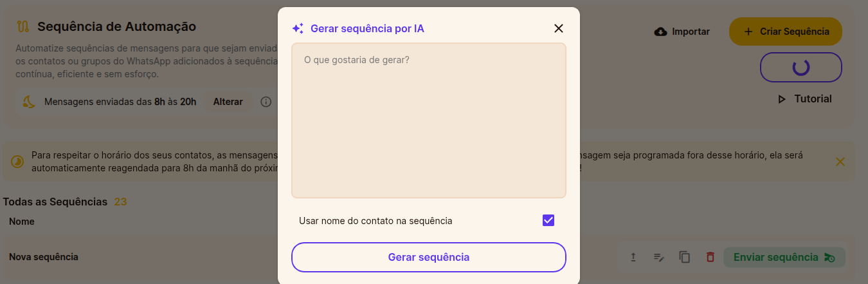Click the Enviar sequência button

[x=784, y=257]
